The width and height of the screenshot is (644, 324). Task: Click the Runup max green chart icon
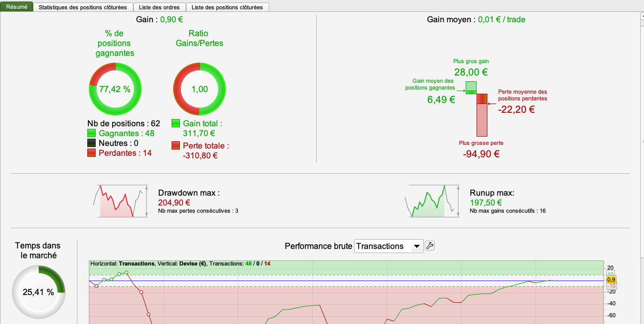pos(432,201)
